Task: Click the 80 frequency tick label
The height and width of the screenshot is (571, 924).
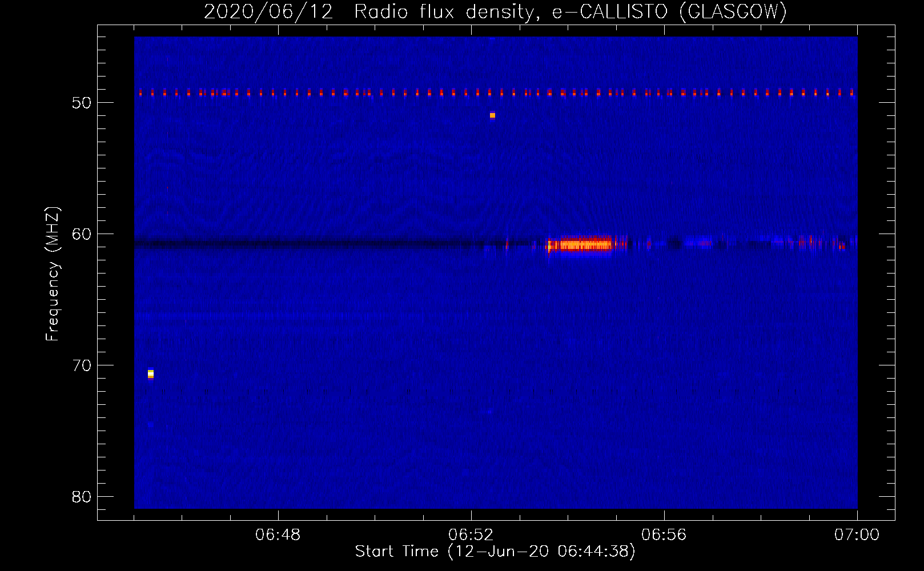Action: (x=82, y=497)
